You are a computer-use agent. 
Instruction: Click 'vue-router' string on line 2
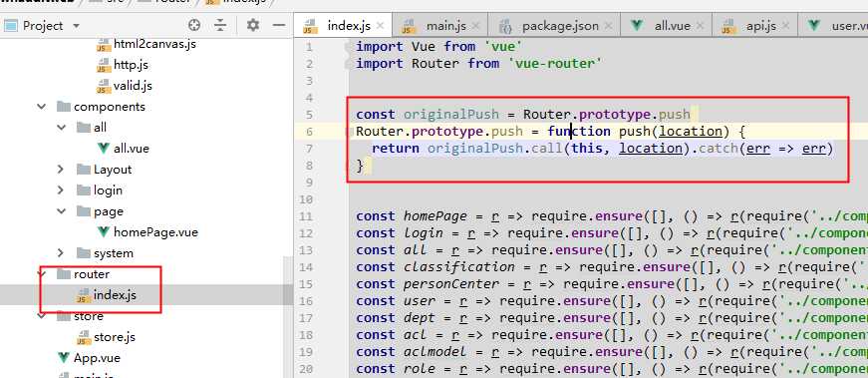pos(555,63)
